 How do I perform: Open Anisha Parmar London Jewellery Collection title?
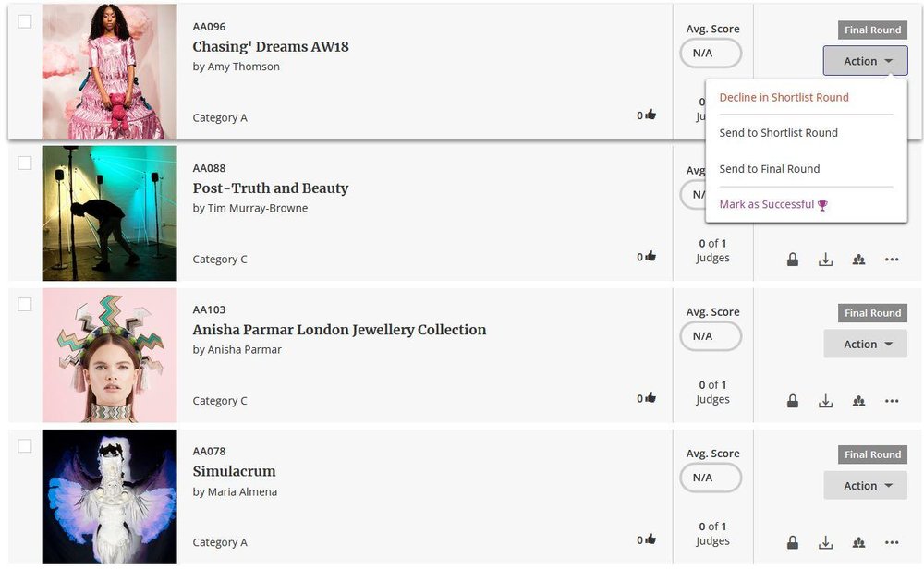coord(339,330)
